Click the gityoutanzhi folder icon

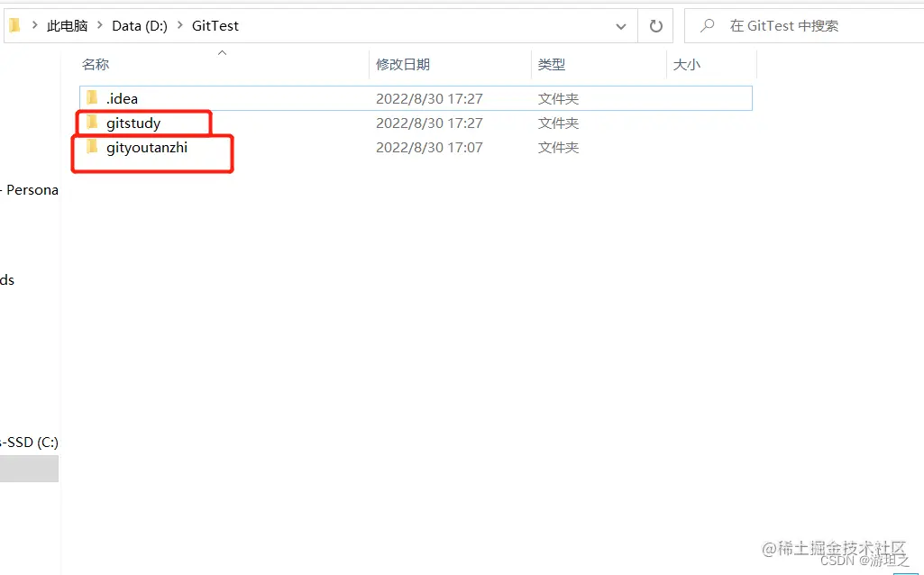[x=92, y=147]
